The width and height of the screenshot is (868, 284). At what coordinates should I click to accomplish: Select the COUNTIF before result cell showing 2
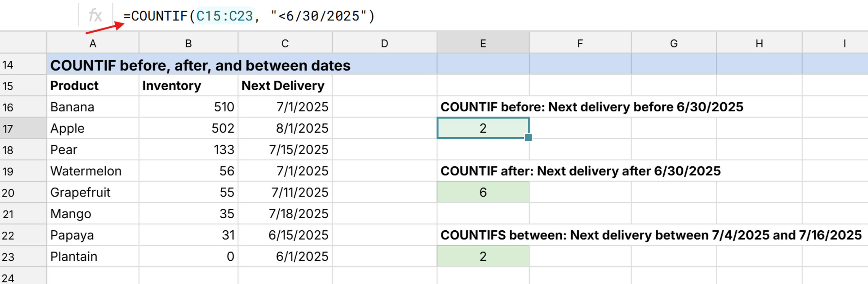(x=483, y=128)
